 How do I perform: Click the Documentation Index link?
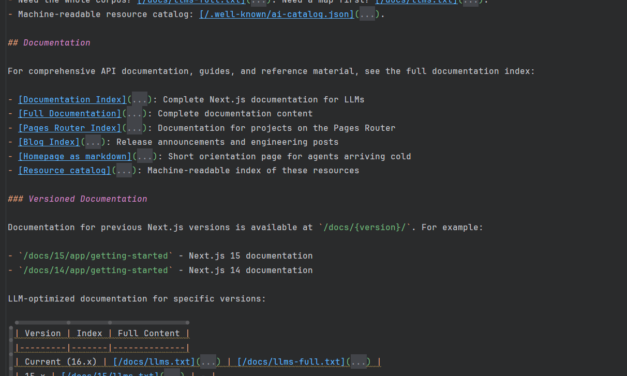72,100
